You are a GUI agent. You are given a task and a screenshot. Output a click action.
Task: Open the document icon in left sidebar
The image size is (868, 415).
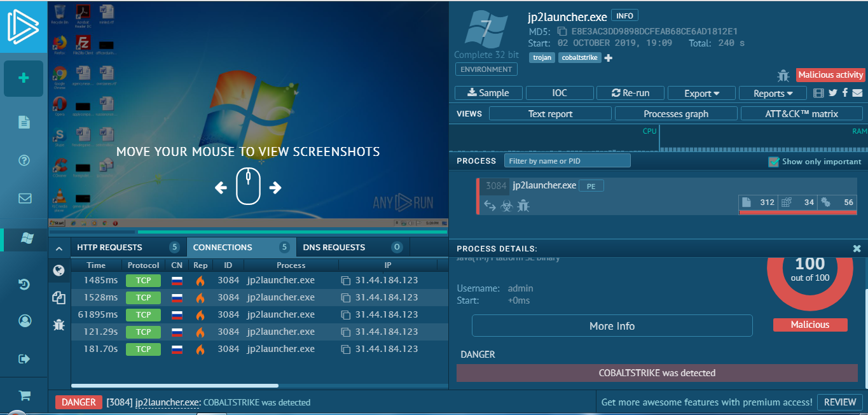[x=24, y=122]
